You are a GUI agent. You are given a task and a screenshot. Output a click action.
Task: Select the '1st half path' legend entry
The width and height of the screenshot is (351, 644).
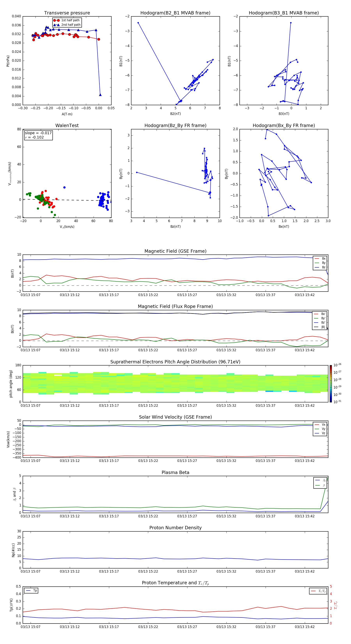66,20
